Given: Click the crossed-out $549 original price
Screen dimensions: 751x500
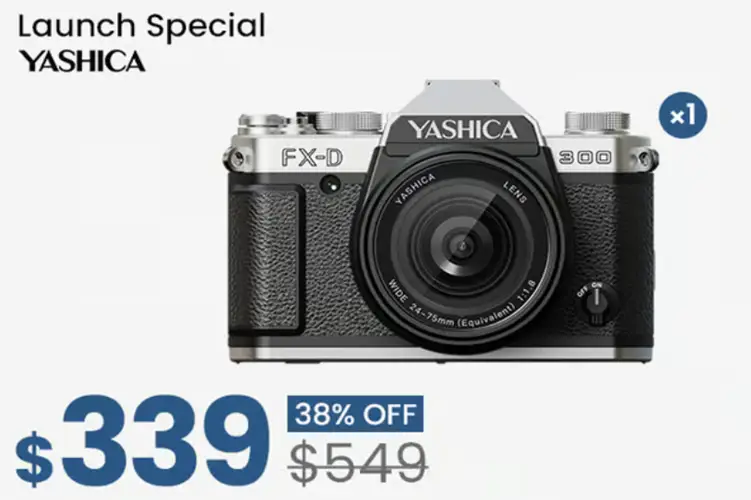Looking at the screenshot, I should coord(360,463).
